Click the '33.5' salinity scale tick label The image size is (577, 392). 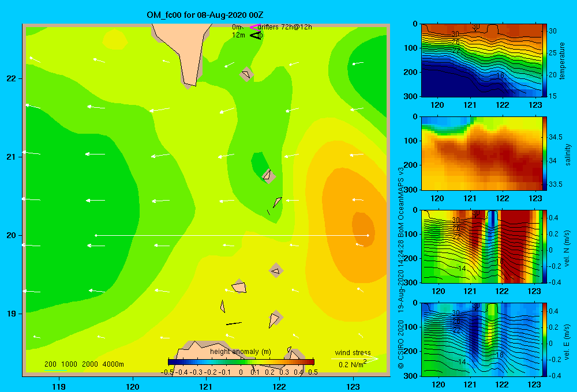coord(555,184)
